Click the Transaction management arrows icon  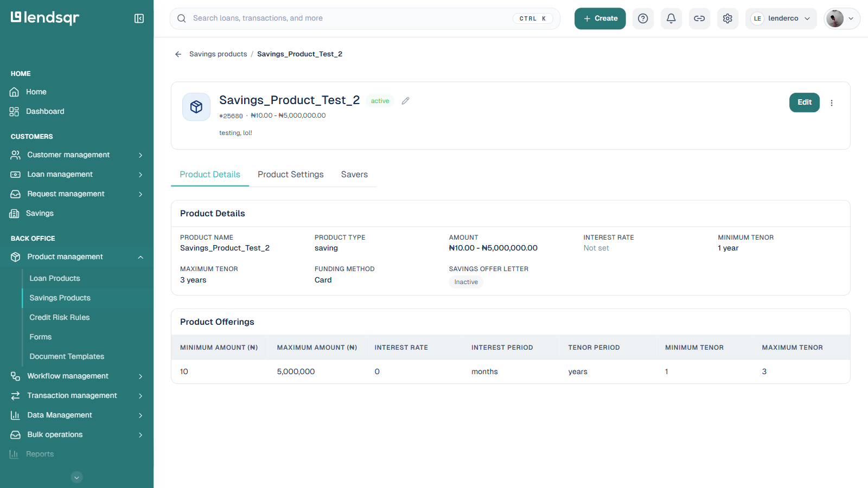(x=16, y=396)
